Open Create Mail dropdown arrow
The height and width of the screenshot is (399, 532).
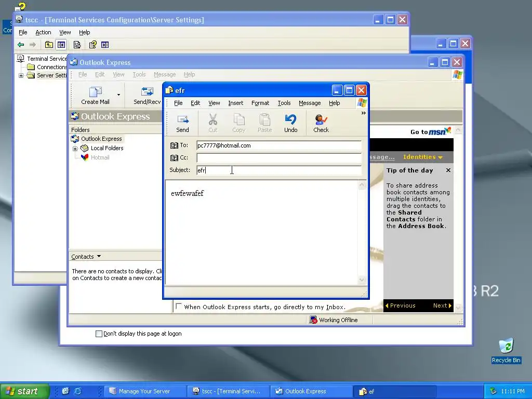pyautogui.click(x=118, y=95)
